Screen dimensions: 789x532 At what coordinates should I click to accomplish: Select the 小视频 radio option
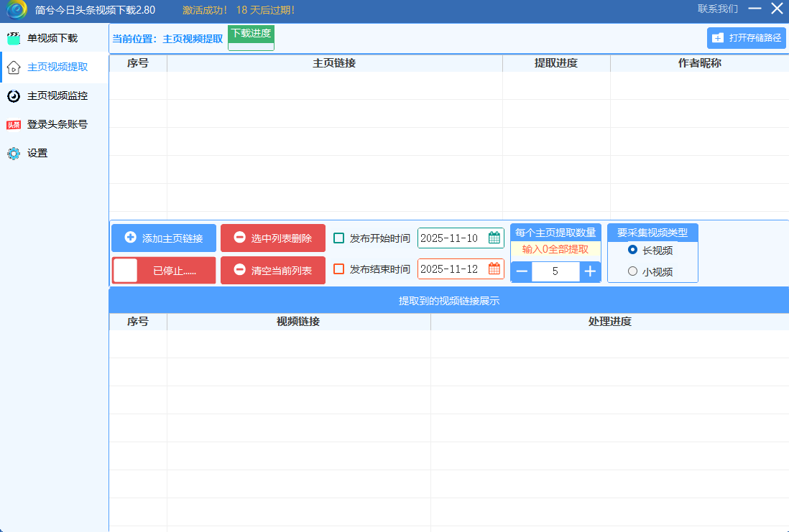click(632, 271)
